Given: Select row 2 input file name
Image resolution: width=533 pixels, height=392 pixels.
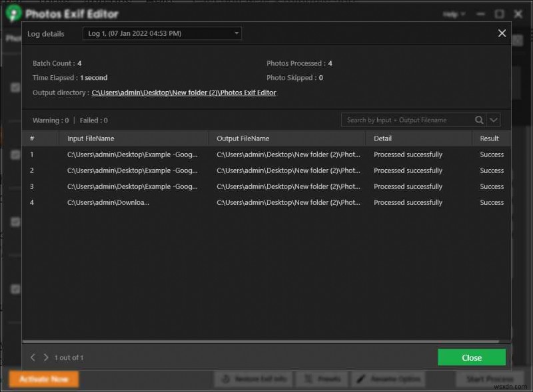Looking at the screenshot, I should click(132, 170).
